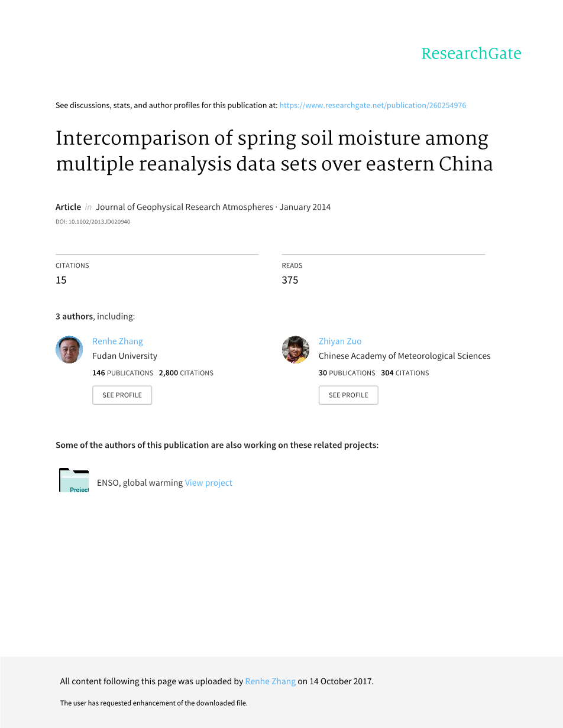Click Zhiyan Zuo's profile photo
This screenshot has height=728, width=563.
point(295,350)
